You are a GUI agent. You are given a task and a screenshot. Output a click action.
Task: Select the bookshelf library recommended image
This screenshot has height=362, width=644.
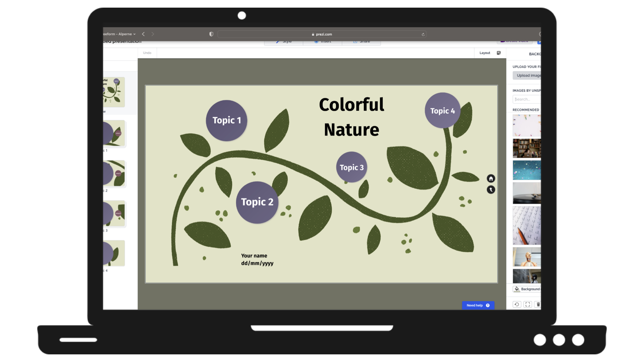(527, 148)
